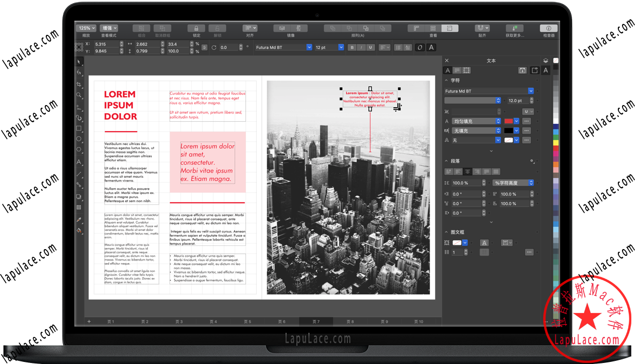Screen dimensions: 635x364
Task: Select the Pick tool in the toolbox
Action: [x=79, y=62]
